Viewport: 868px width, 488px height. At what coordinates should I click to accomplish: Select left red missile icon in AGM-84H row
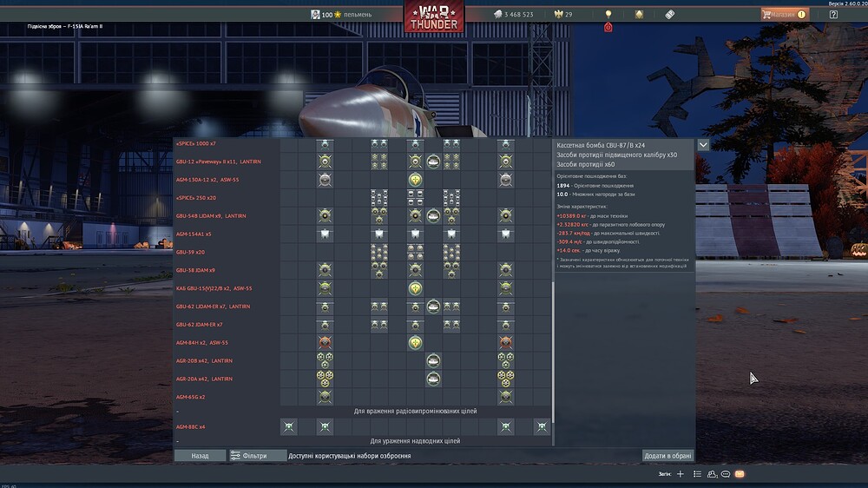point(325,342)
